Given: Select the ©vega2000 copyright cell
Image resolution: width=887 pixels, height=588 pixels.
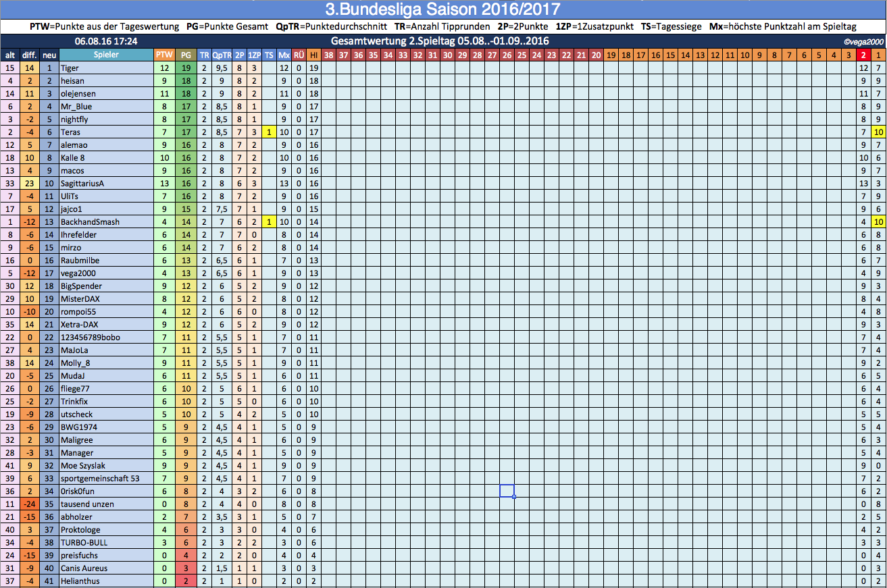Looking at the screenshot, I should (863, 42).
